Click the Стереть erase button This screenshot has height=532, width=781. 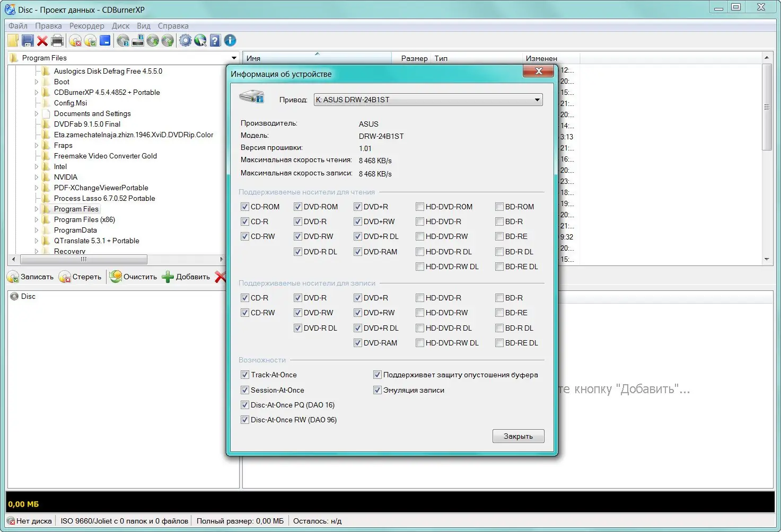click(x=80, y=277)
